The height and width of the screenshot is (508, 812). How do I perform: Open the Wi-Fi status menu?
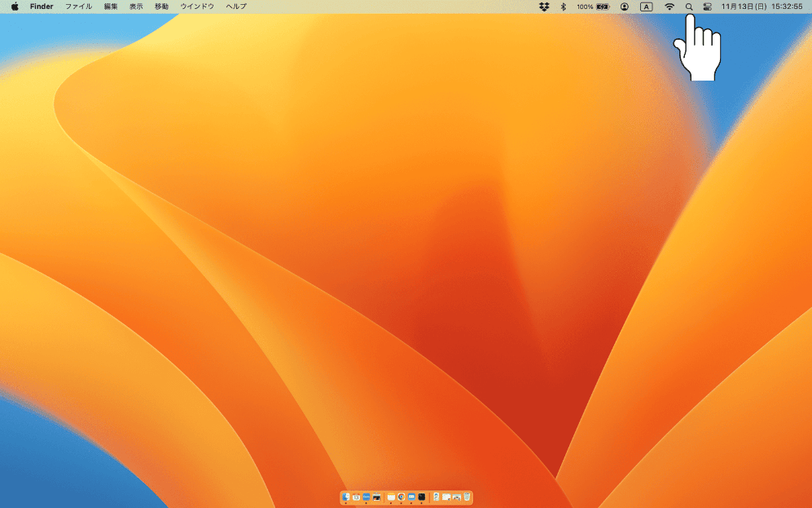(x=669, y=7)
